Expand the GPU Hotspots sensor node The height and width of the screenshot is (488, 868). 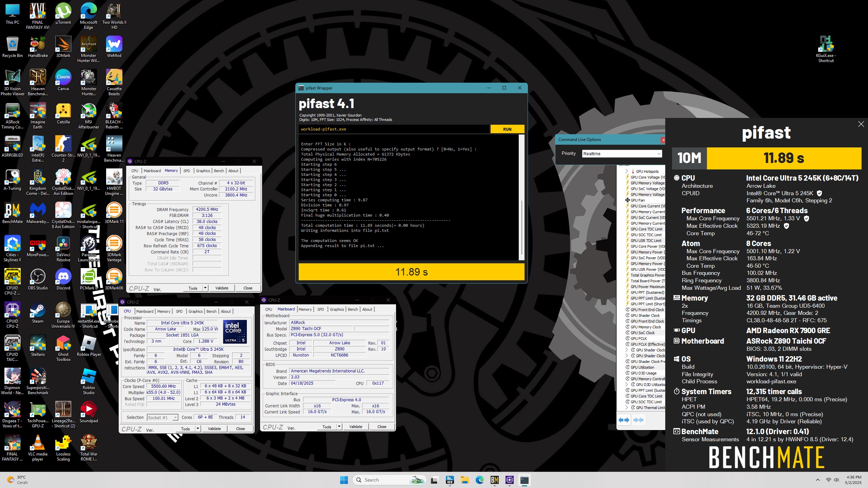click(627, 171)
